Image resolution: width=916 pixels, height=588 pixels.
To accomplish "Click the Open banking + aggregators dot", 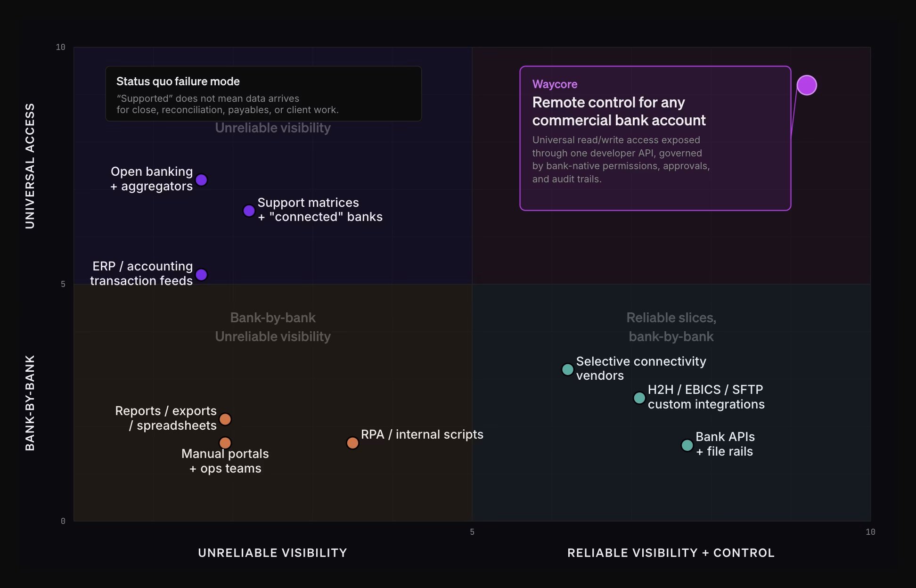I will 201,180.
